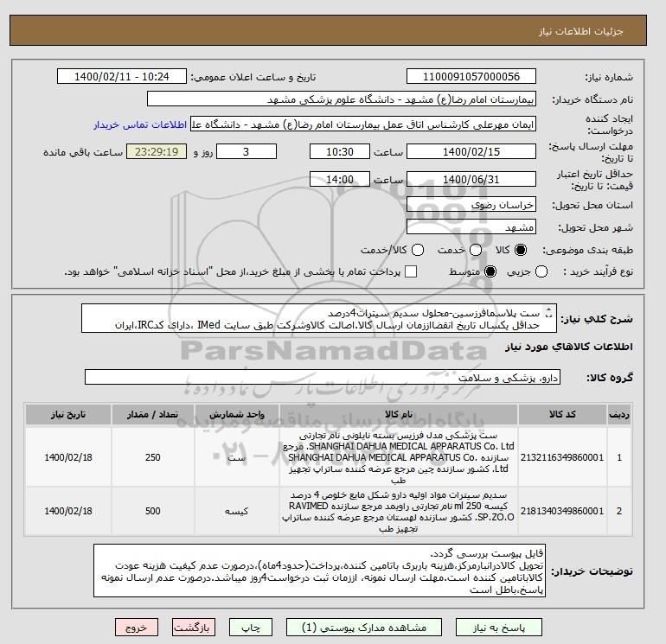Click the تاریخ نیاز column header
The width and height of the screenshot is (666, 644).
coord(68,414)
